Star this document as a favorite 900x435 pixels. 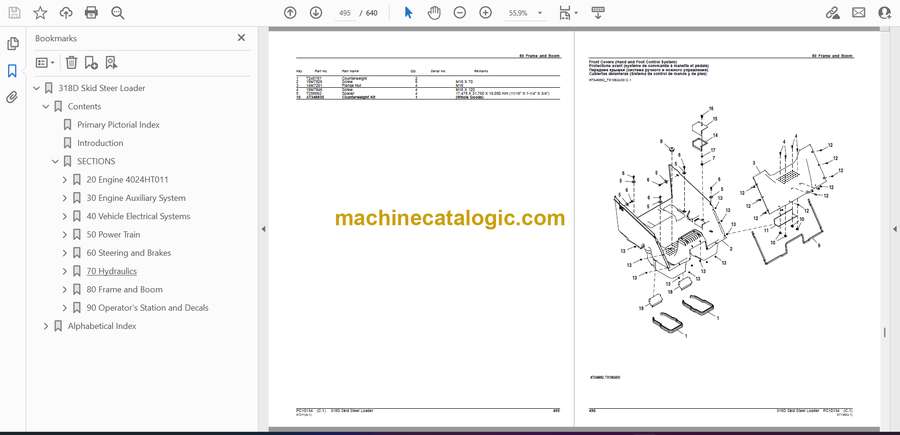point(40,13)
